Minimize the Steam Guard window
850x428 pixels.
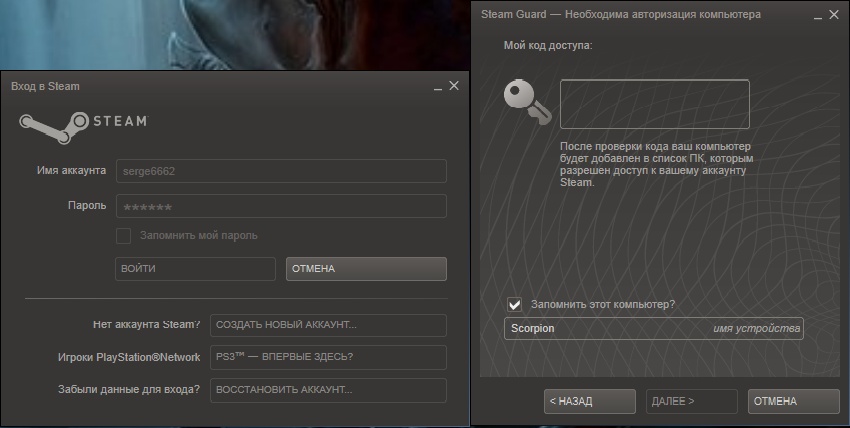click(818, 16)
